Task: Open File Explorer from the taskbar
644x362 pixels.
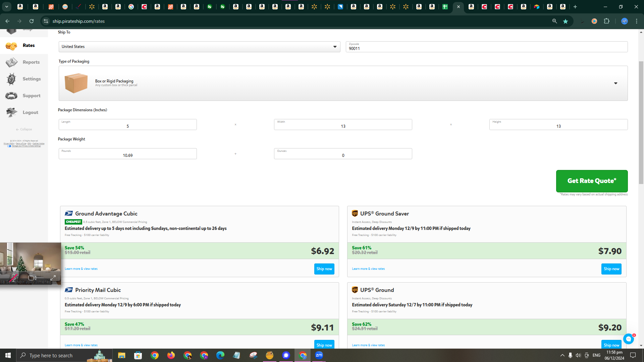Action: point(121,355)
